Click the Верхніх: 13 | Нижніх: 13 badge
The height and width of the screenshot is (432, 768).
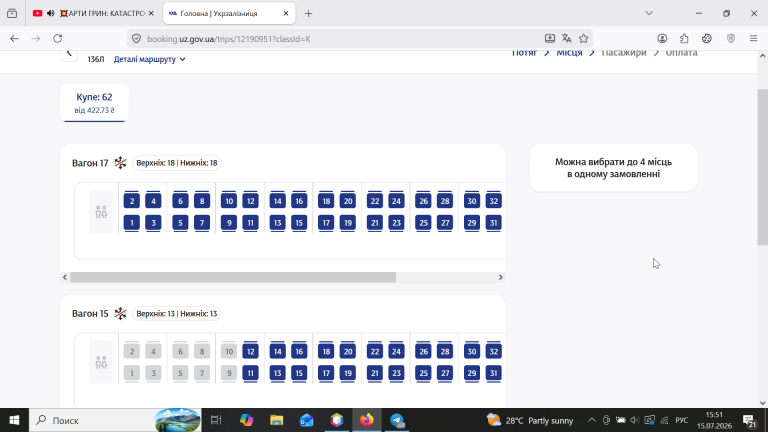177,313
